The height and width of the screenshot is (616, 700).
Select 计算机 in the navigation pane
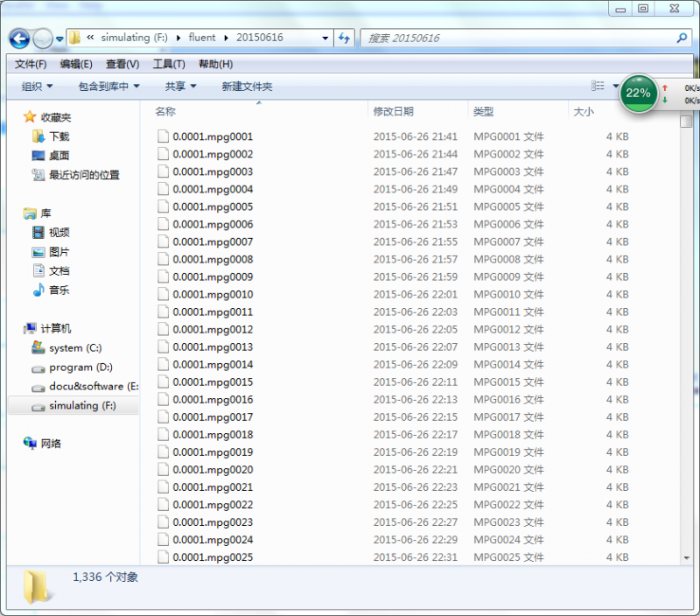[47, 328]
